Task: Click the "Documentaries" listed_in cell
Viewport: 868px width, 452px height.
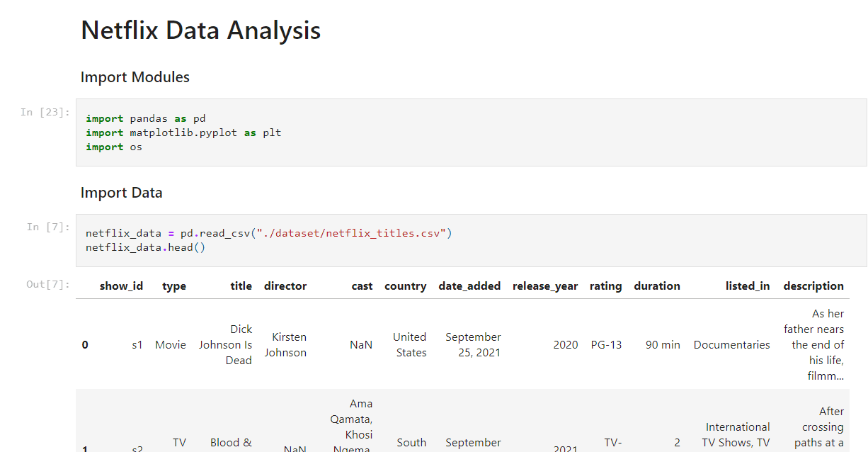Action: coord(732,345)
